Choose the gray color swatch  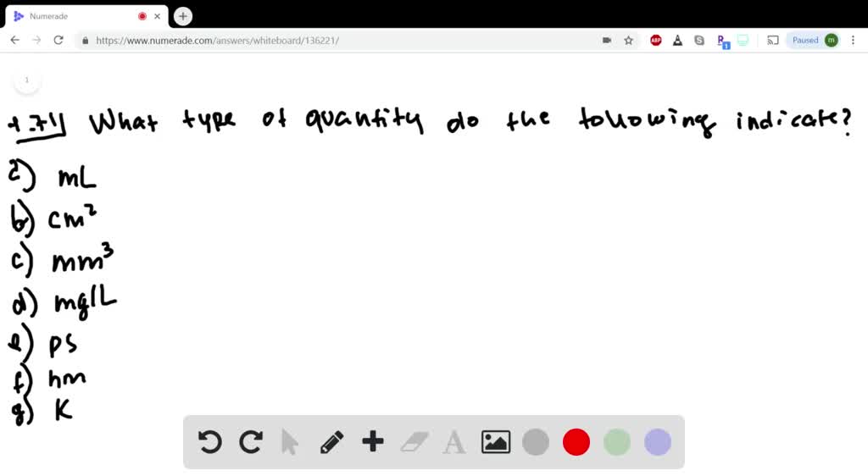536,442
